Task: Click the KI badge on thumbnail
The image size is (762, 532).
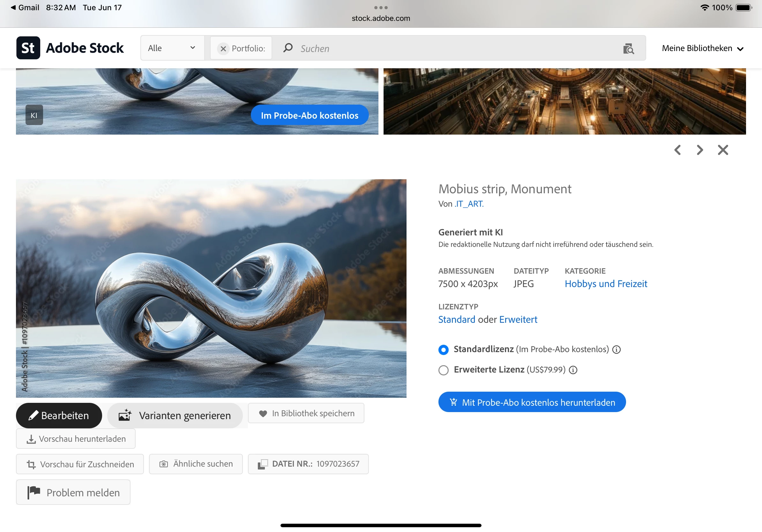Action: [34, 115]
